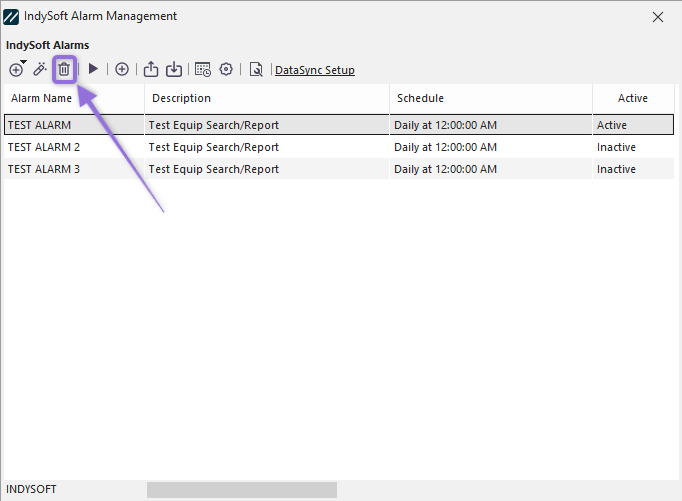682x501 pixels.
Task: Run the selected alarm with play icon
Action: (93, 69)
